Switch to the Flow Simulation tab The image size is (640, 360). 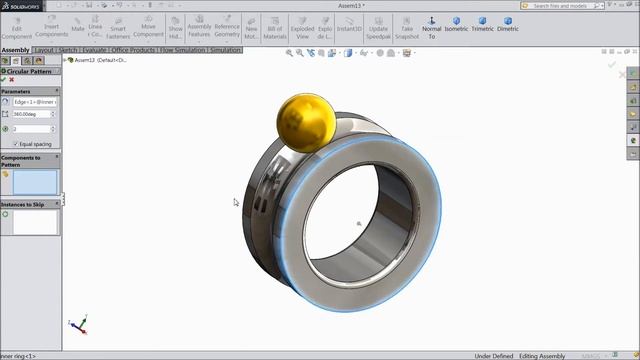tap(183, 50)
